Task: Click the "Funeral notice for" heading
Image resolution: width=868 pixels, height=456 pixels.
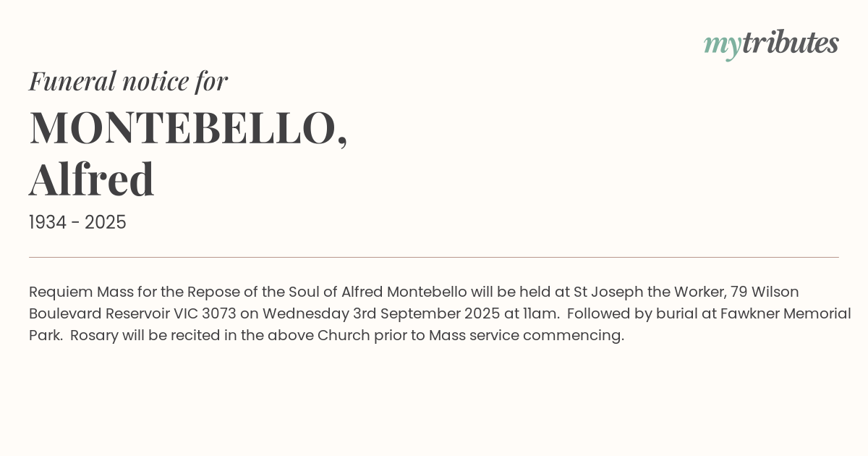Action: (128, 81)
